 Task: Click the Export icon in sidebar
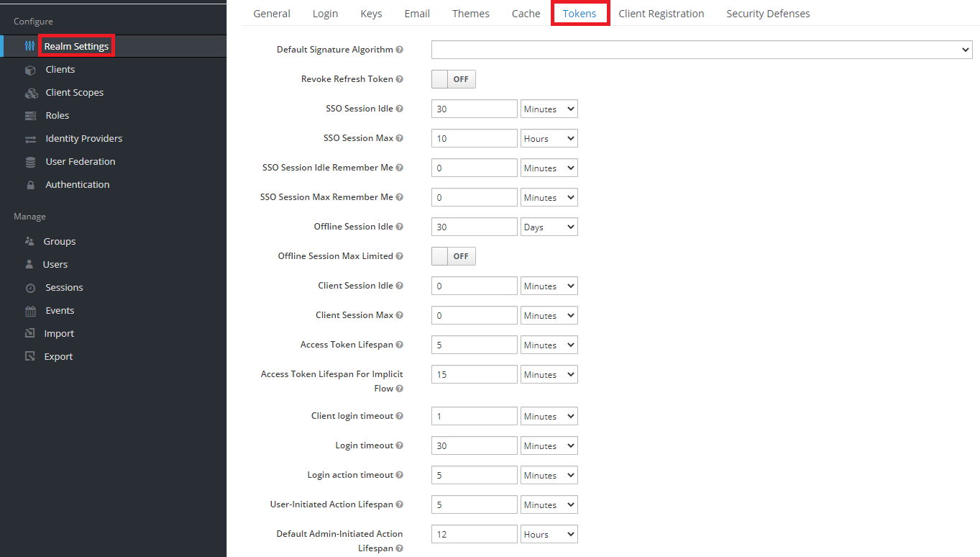click(29, 356)
